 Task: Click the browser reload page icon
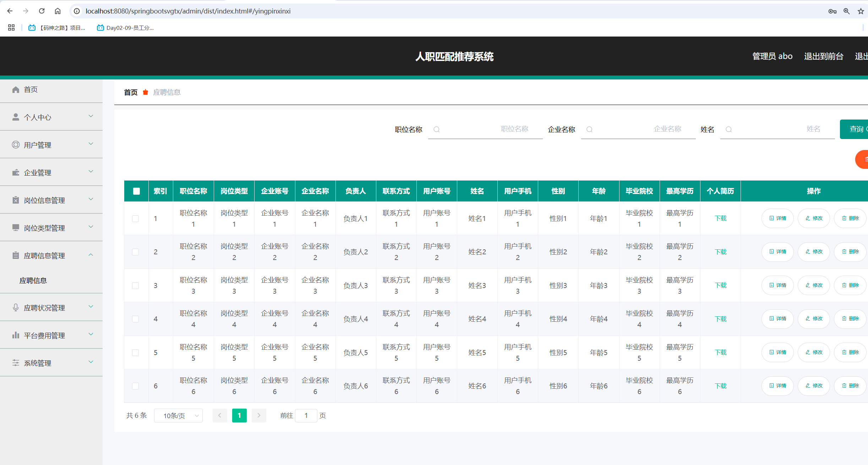(x=42, y=11)
